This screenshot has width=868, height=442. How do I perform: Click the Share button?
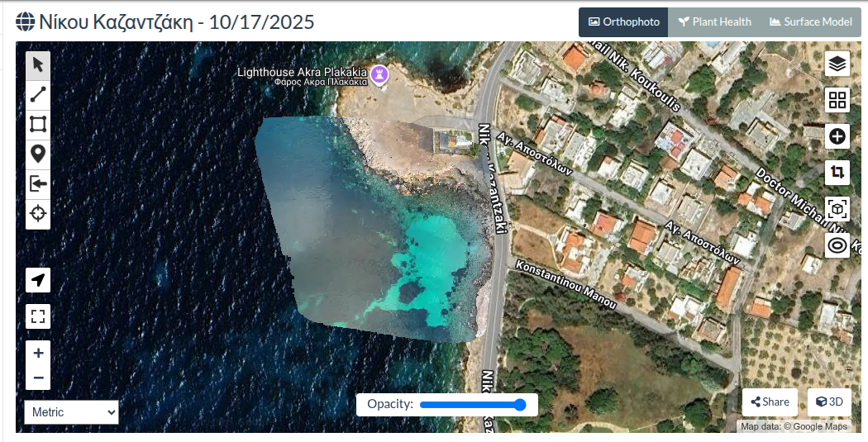click(x=770, y=402)
